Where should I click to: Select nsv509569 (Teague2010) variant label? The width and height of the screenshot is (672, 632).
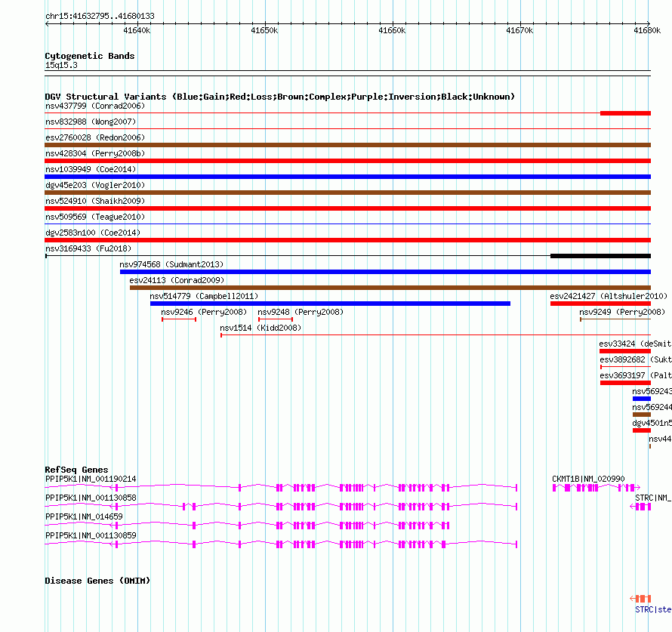point(95,217)
